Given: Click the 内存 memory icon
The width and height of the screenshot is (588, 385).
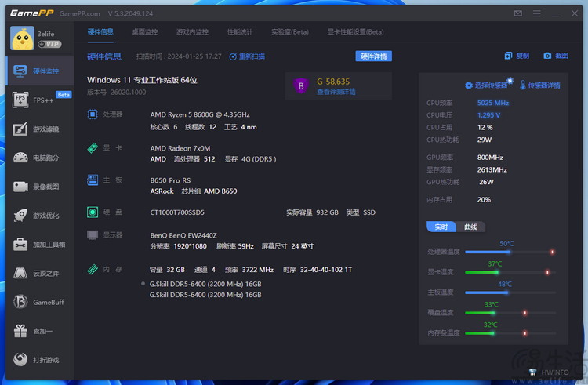Looking at the screenshot, I should (93, 269).
